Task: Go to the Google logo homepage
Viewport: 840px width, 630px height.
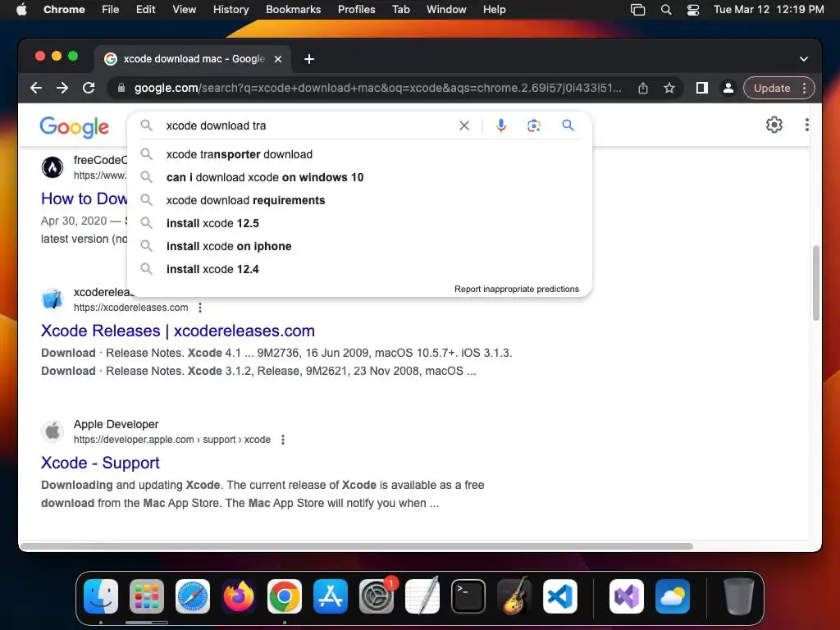Action: (74, 127)
